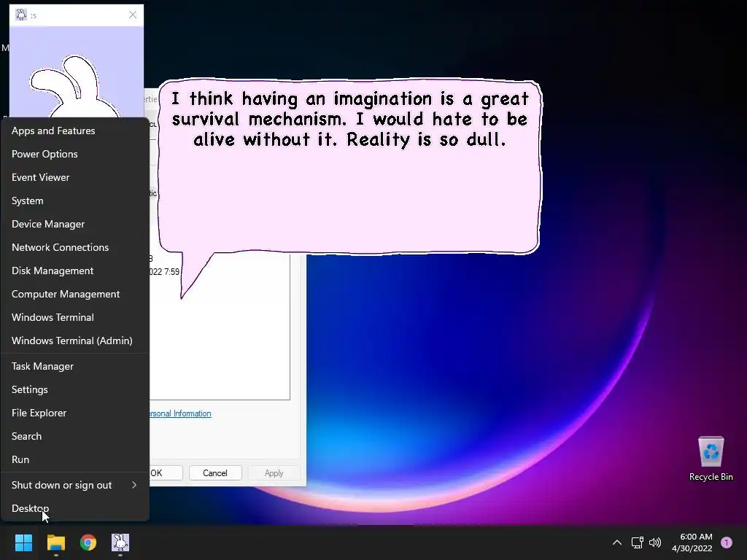Show hidden tray icons chevron
Image resolution: width=747 pixels, height=560 pixels.
coord(617,542)
